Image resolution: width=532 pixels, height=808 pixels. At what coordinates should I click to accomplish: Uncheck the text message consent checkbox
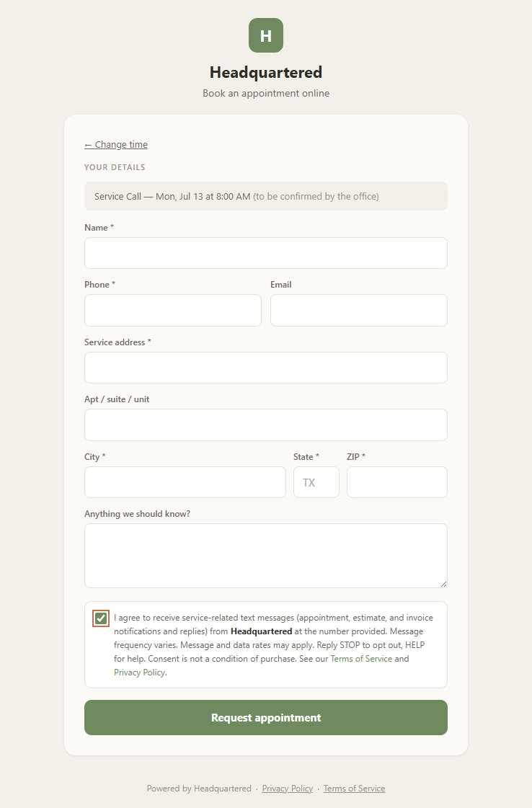[x=101, y=618]
